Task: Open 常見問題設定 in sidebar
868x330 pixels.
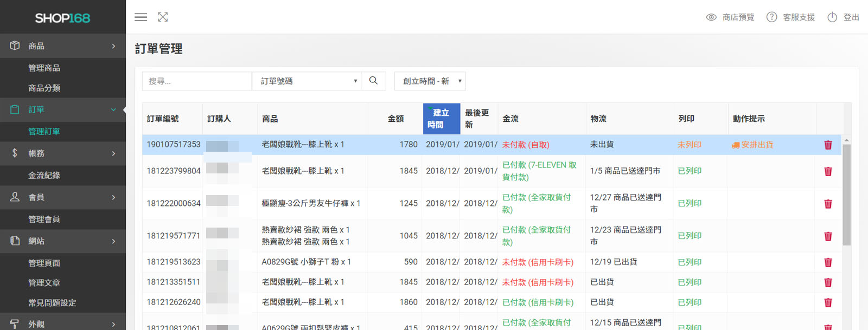Action: pyautogui.click(x=52, y=302)
